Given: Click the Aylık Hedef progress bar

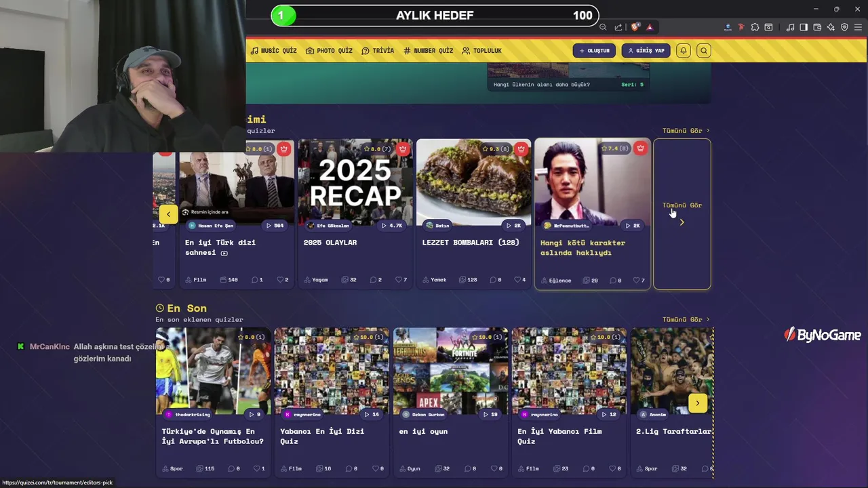Looking at the screenshot, I should (435, 16).
